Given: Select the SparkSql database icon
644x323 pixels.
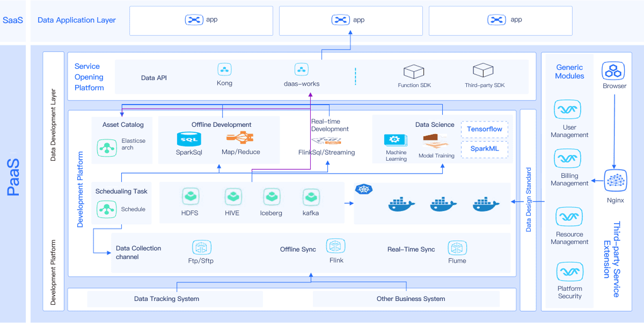Looking at the screenshot, I should coord(188,138).
